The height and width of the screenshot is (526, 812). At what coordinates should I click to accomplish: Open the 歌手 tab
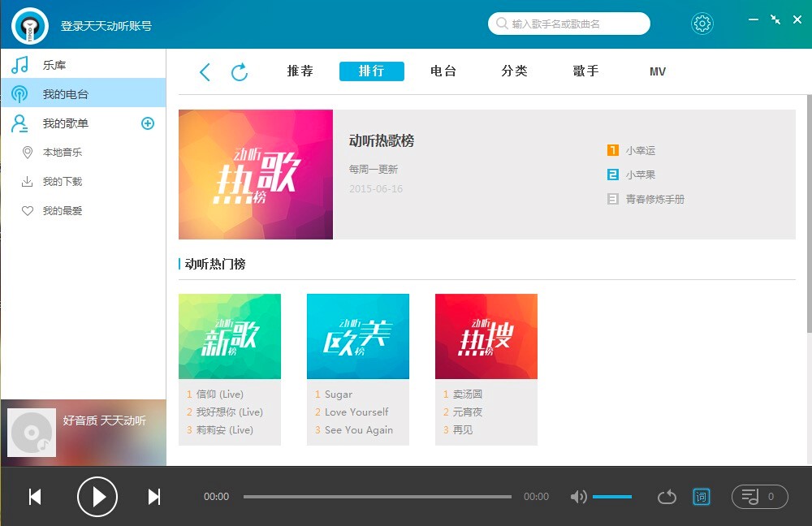[585, 71]
